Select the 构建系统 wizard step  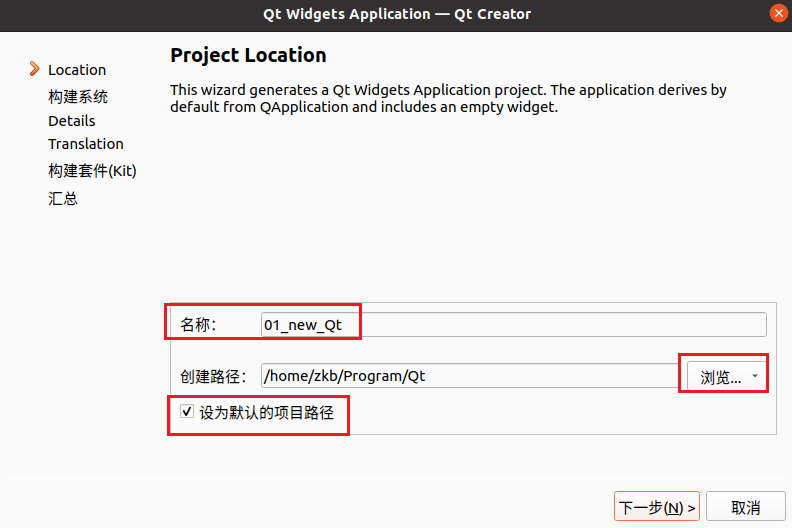point(78,96)
